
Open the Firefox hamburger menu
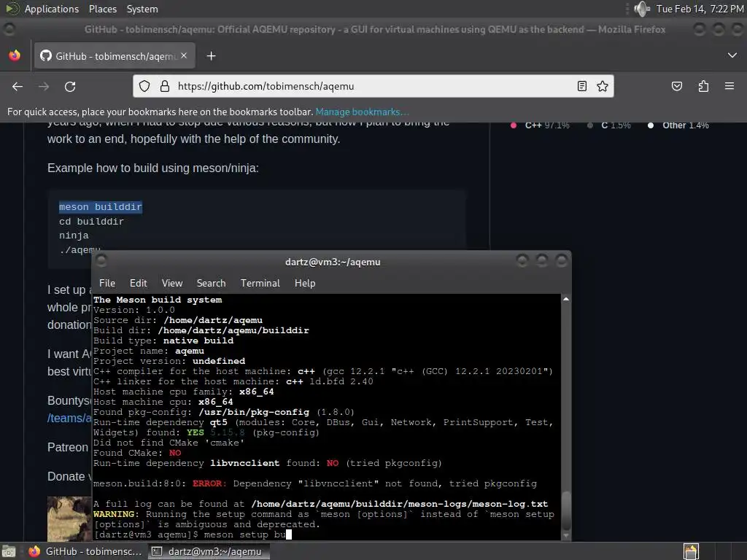[x=729, y=86]
